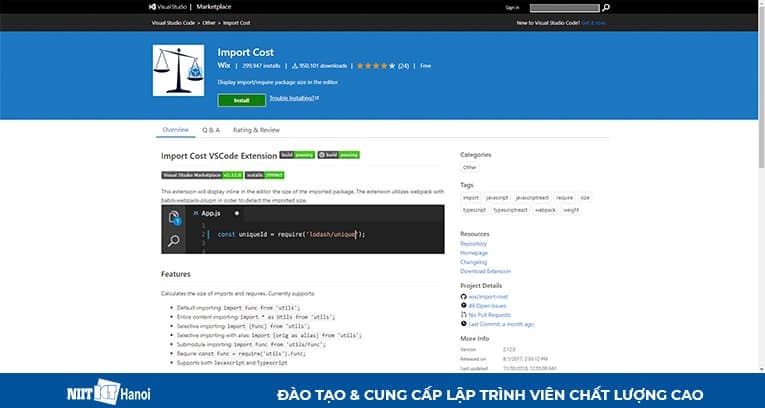Viewport: 765px width, 408px height.
Task: Open the No Pull Requests link
Action: [489, 315]
